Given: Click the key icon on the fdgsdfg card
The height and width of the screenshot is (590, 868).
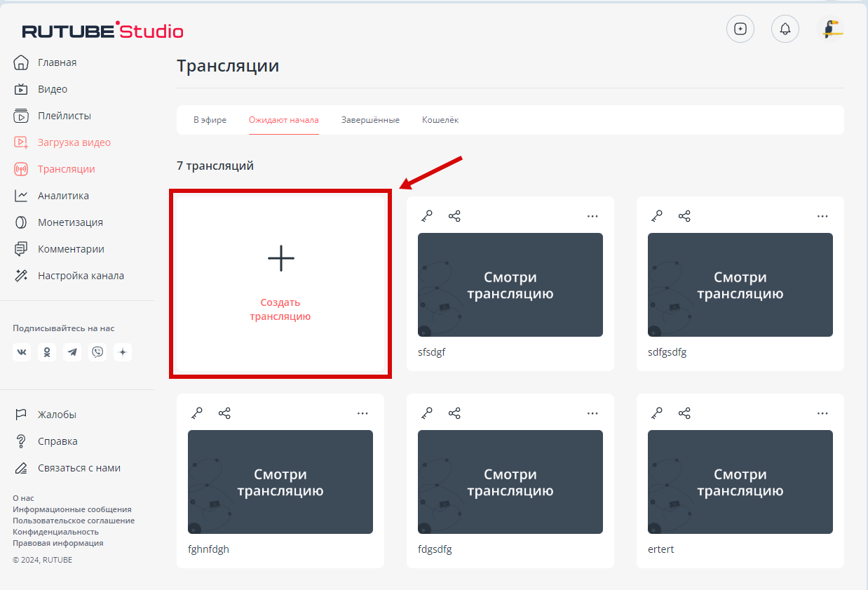Looking at the screenshot, I should [x=427, y=413].
